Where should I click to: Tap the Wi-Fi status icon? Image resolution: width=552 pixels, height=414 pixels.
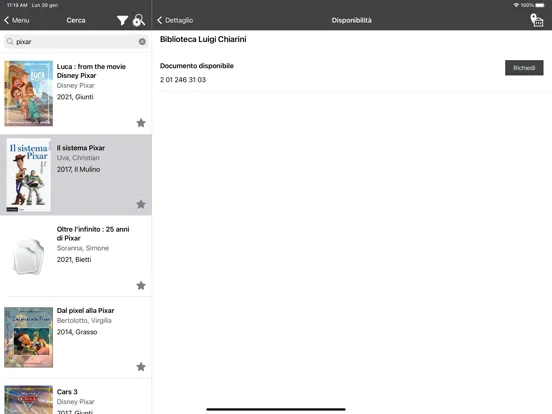click(x=516, y=5)
